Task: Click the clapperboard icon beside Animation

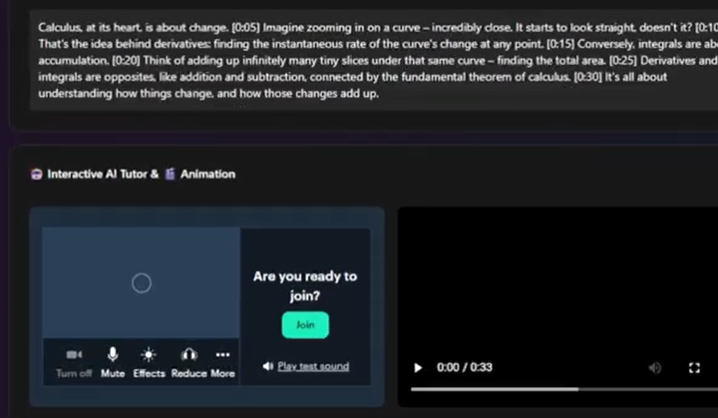Action: click(x=170, y=174)
